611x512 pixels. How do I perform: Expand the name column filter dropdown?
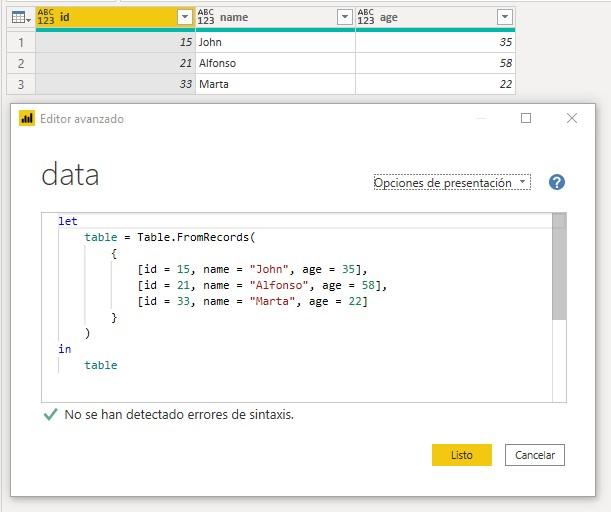tap(344, 17)
